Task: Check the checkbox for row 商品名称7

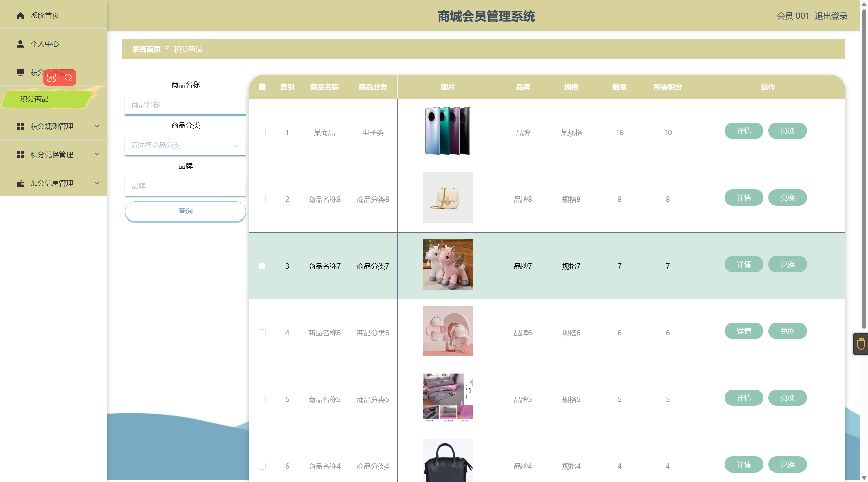Action: pos(262,266)
